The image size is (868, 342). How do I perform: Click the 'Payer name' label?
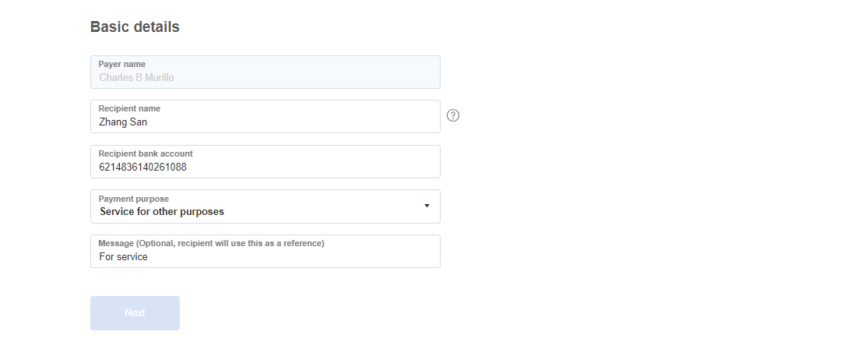click(121, 65)
